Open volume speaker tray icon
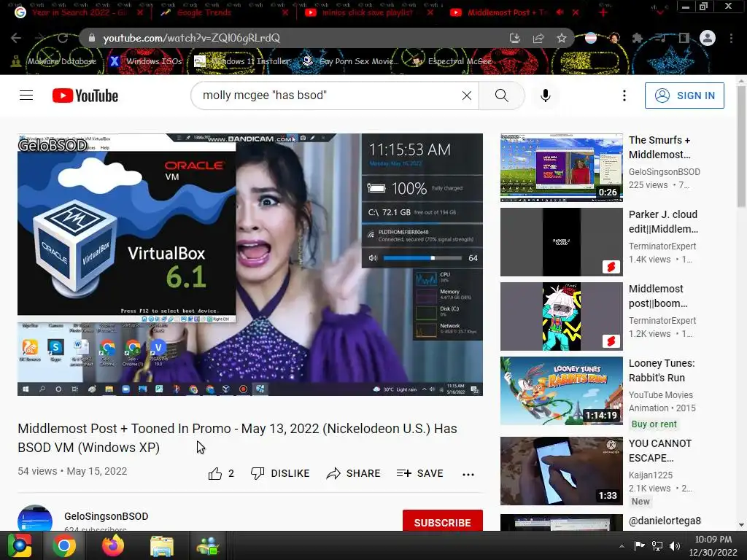 tap(674, 545)
